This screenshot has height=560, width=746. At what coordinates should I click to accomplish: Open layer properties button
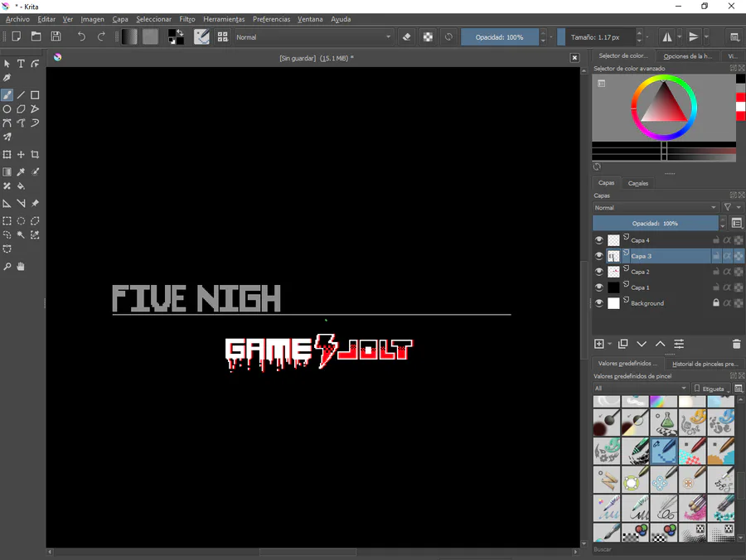pyautogui.click(x=679, y=344)
